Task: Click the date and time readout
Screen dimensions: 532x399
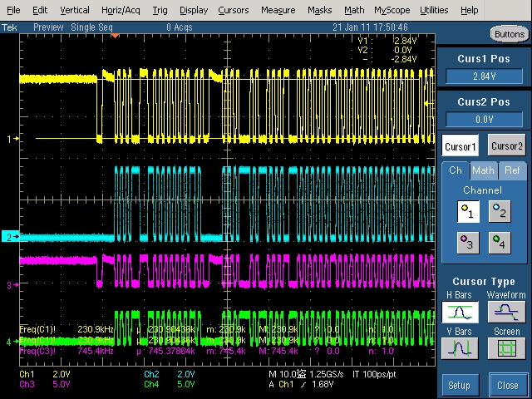Action: pos(370,27)
